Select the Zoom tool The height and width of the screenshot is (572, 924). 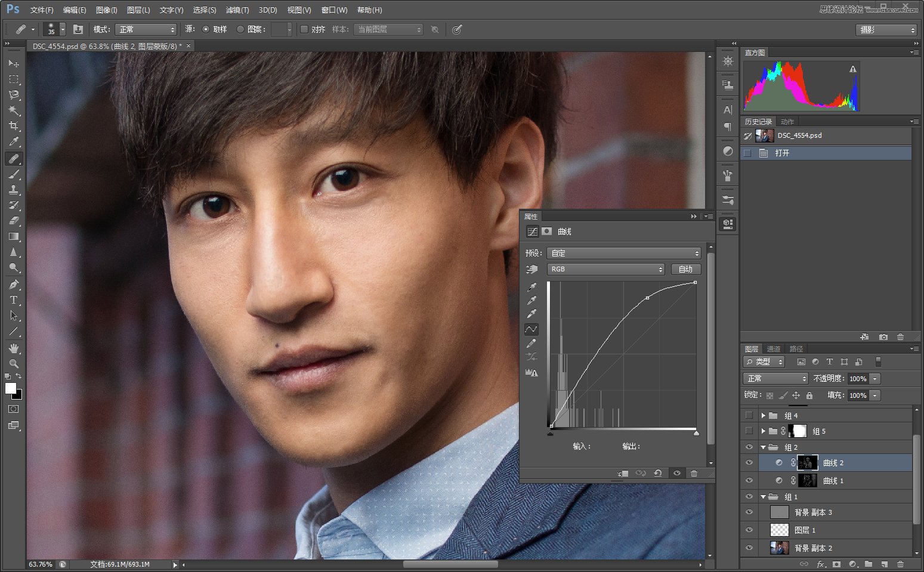14,364
